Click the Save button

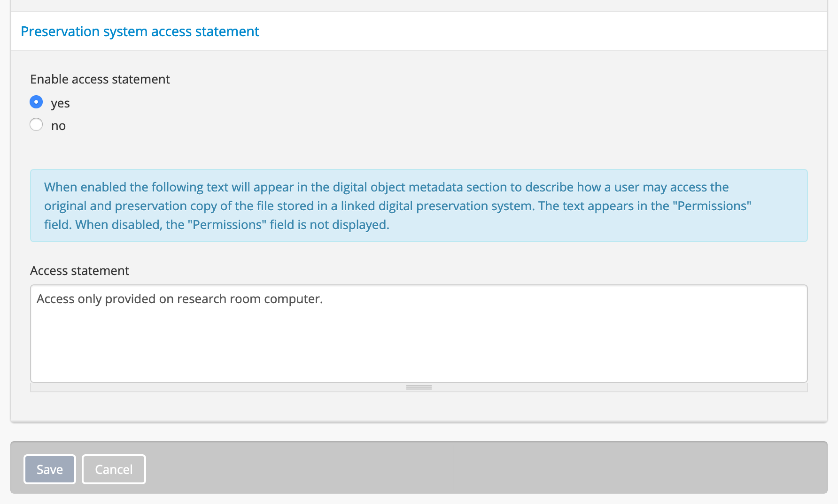[49, 469]
